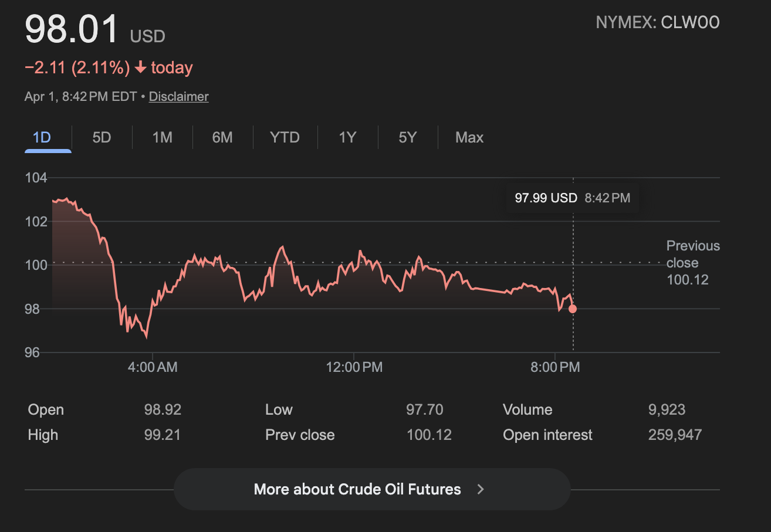Screen dimensions: 771x532
Task: Select the Max range tab
Action: (469, 138)
